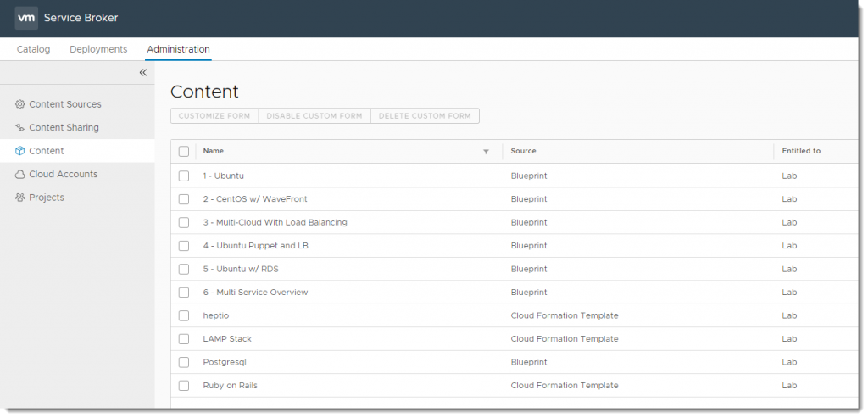
Task: Toggle the select-all checkbox in table header
Action: [184, 151]
